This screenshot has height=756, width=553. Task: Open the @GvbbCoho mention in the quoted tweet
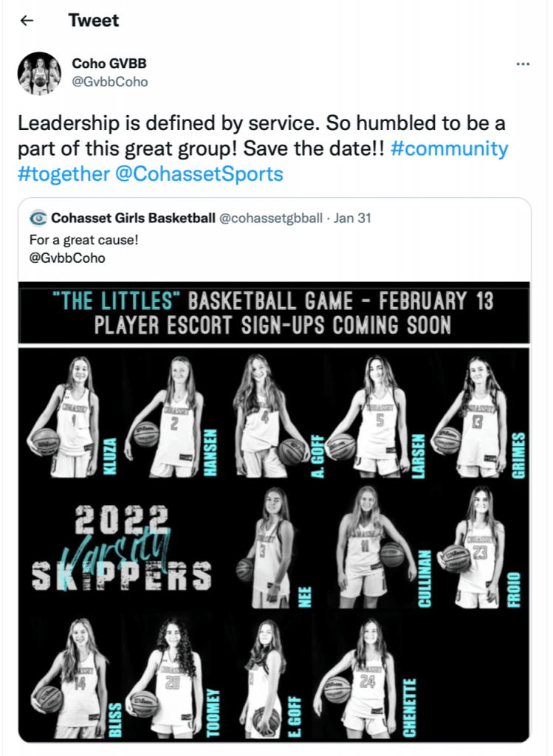click(67, 258)
